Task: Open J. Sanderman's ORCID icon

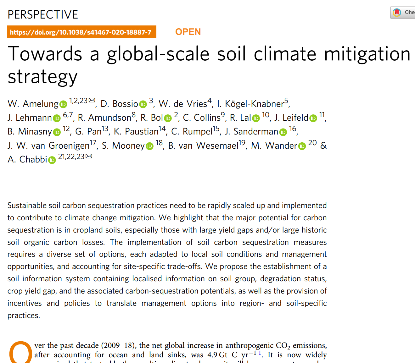Action: [x=283, y=132]
